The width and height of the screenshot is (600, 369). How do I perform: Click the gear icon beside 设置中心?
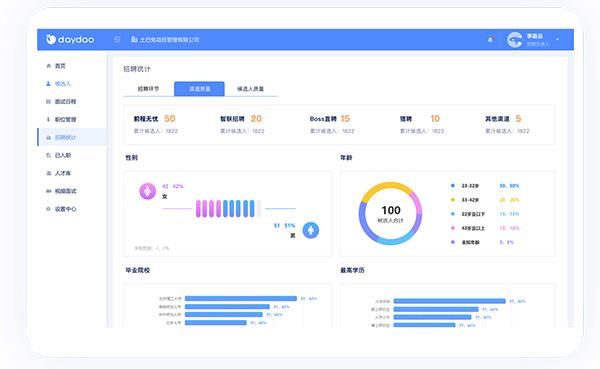pos(49,209)
